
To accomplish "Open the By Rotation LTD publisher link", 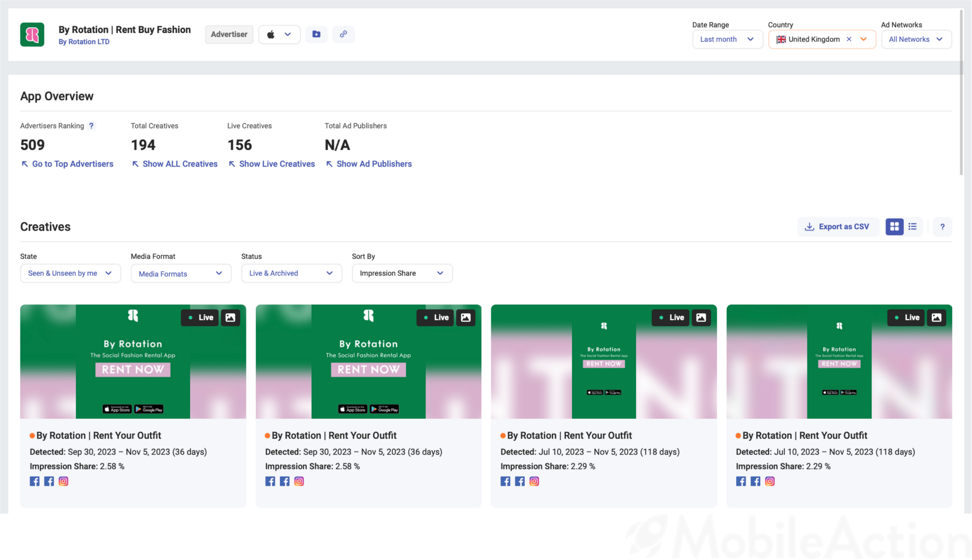I will [x=84, y=41].
